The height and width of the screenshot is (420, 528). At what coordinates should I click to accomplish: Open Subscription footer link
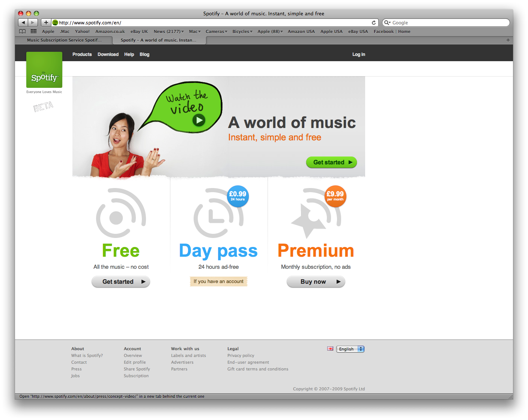(136, 376)
